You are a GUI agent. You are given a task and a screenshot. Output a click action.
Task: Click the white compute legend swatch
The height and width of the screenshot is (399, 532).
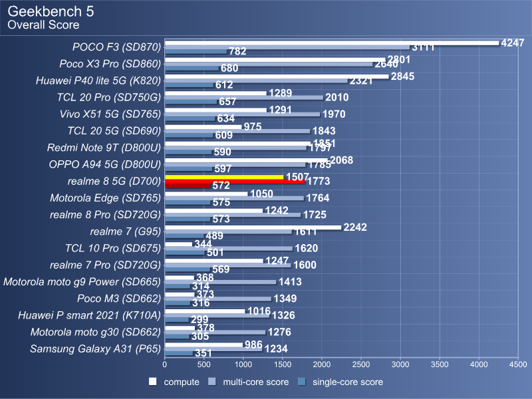(x=153, y=382)
